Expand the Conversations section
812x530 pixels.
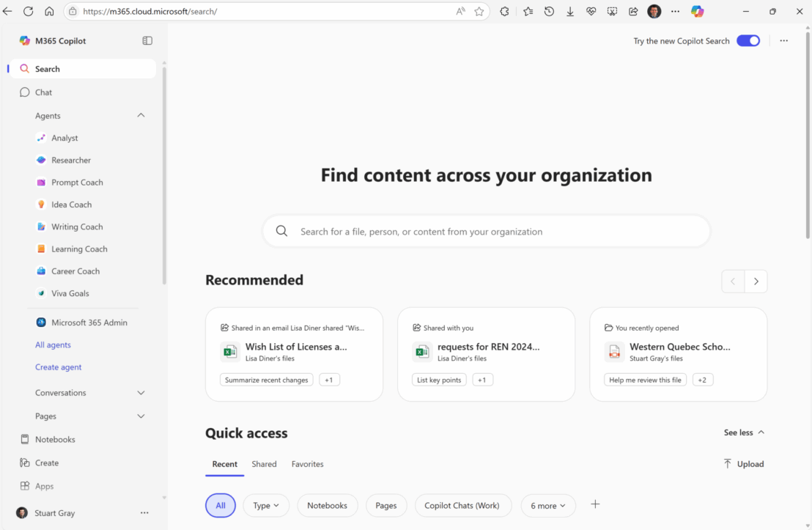pos(141,393)
